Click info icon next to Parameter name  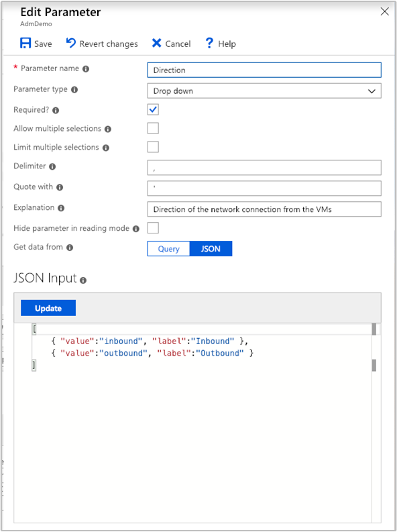tap(86, 69)
